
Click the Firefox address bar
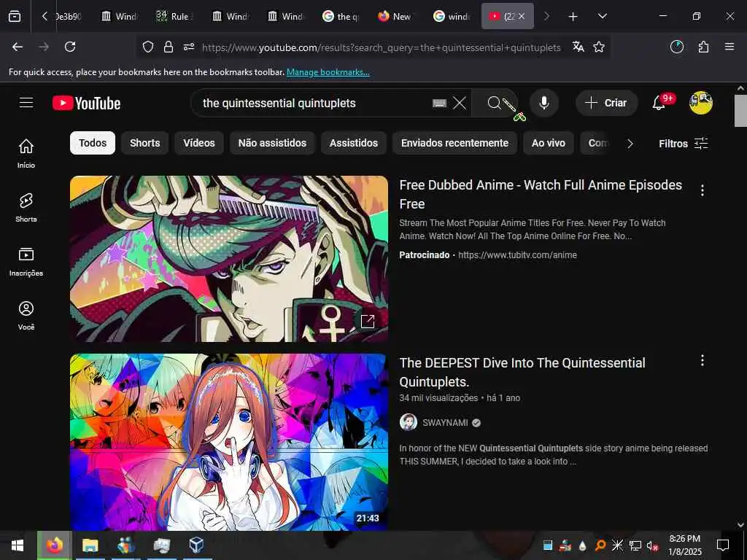(x=381, y=47)
